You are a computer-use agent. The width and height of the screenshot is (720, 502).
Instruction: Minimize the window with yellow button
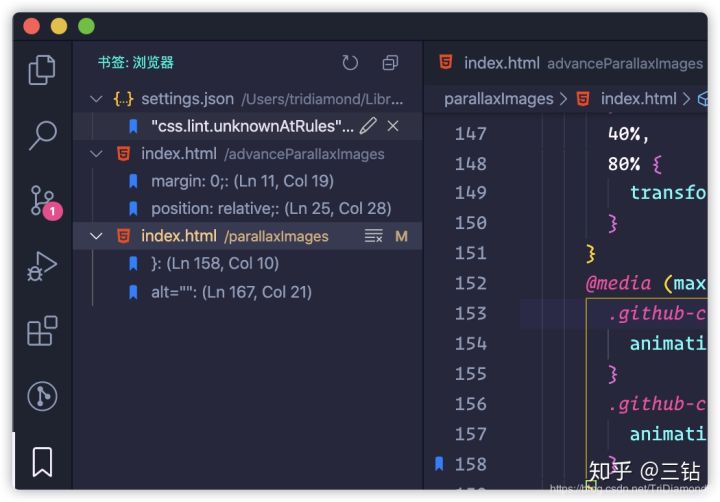pos(59,26)
